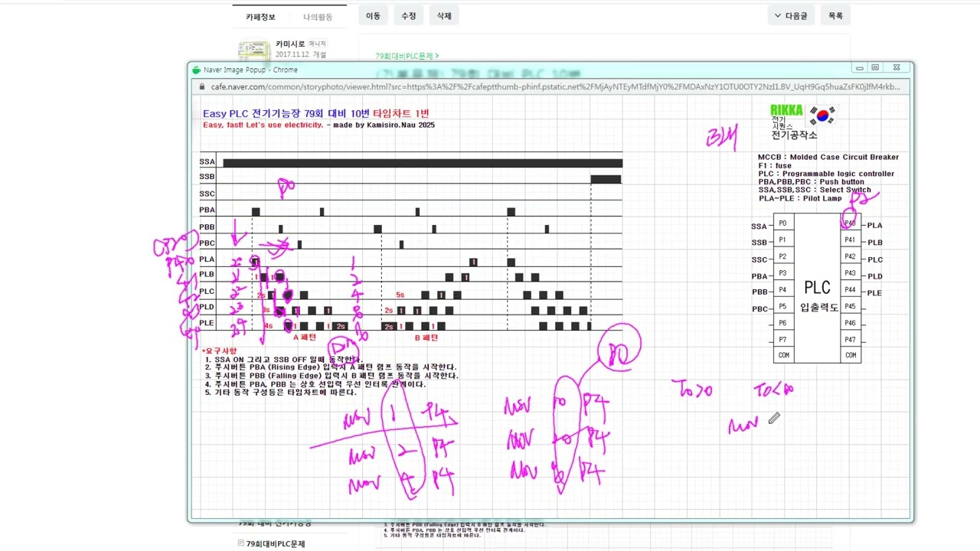Open the 79회대비PLC문제 menu item in the bottom sidebar
This screenshot has height=551, width=980.
276,543
